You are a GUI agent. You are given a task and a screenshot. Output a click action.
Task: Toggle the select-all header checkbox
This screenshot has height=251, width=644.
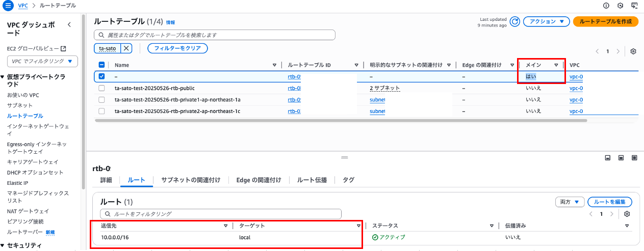click(102, 65)
